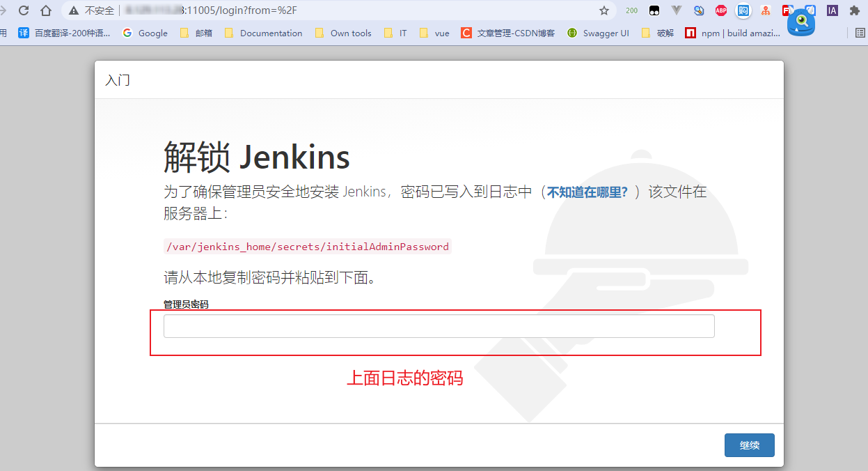Open the vue bookmark folder
Viewport: 868px width, 471px height.
pos(434,33)
